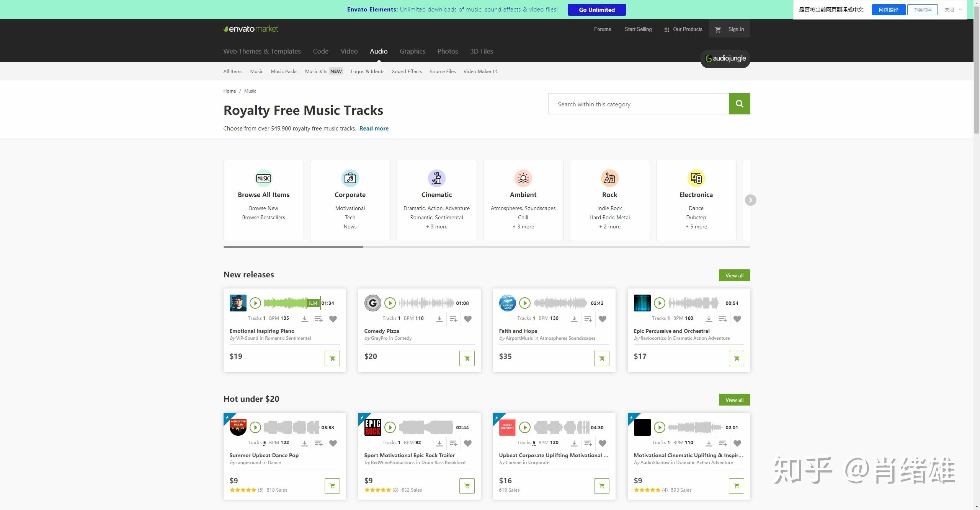980x510 pixels.
Task: Click View all for New releases
Action: coord(734,275)
